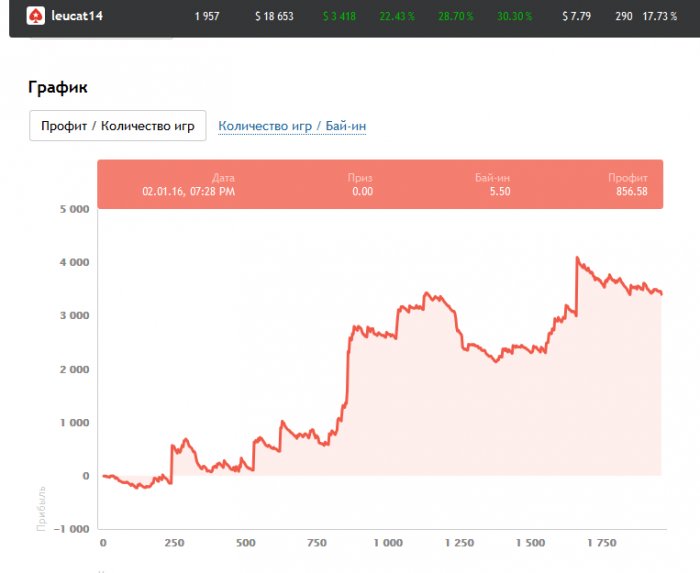Click the $ 7.79 average value
This screenshot has height=573, width=700.
pos(577,17)
